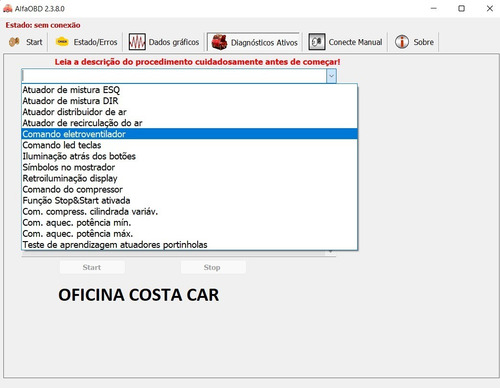Choose Atuador distribuidor de ar
This screenshot has height=388, width=500.
189,112
